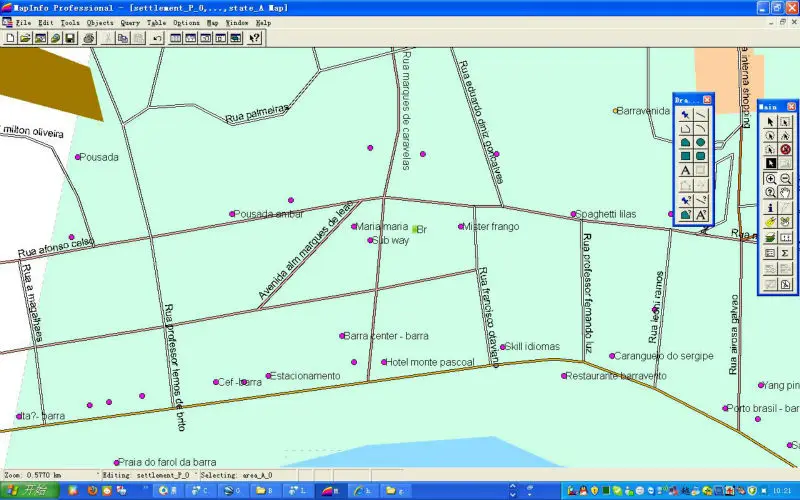The height and width of the screenshot is (500, 800).
Task: Select the Zoom-in tool in Main toolbar
Action: pos(771,178)
